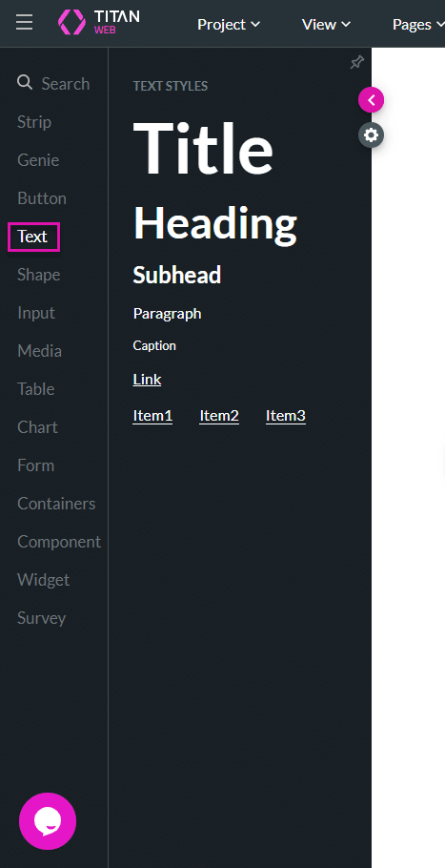Click Item1 in the menu text style
The image size is (445, 868).
click(x=152, y=416)
